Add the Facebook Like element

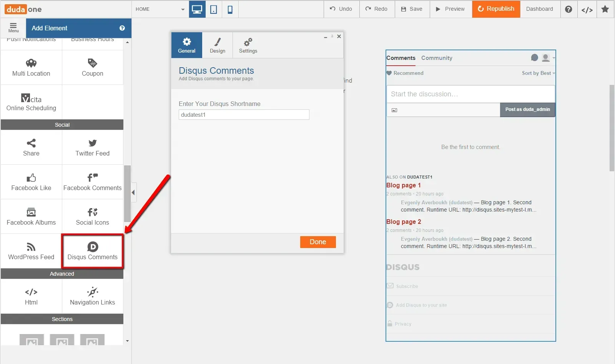pyautogui.click(x=31, y=182)
